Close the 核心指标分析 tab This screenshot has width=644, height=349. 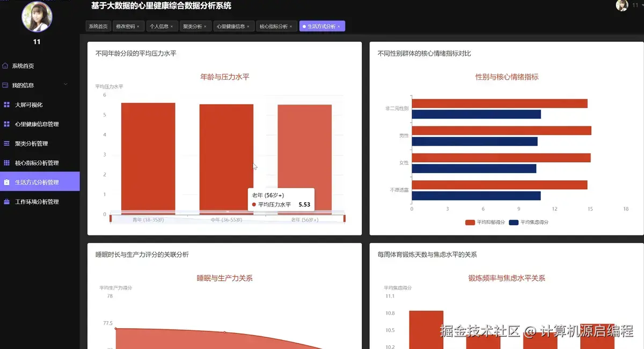[291, 26]
